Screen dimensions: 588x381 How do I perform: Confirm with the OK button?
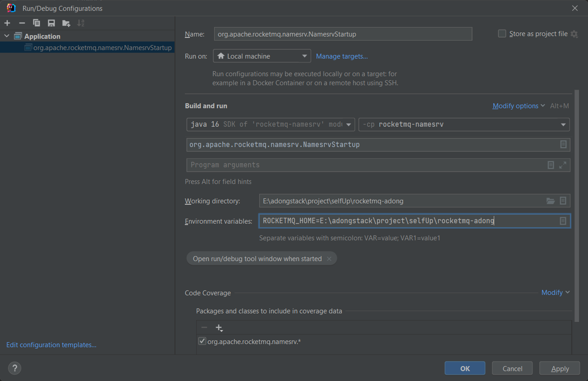[465, 368]
